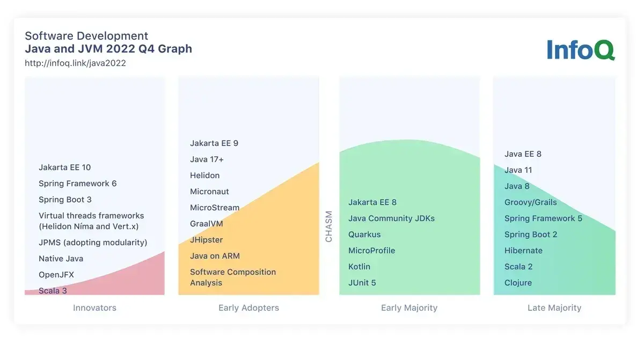The image size is (644, 337).
Task: Click the Kotlin entry
Action: pos(359,267)
